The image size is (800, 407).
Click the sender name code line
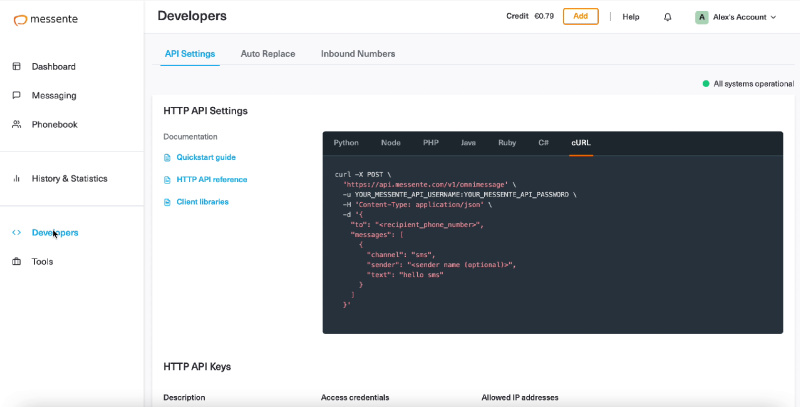click(x=441, y=265)
